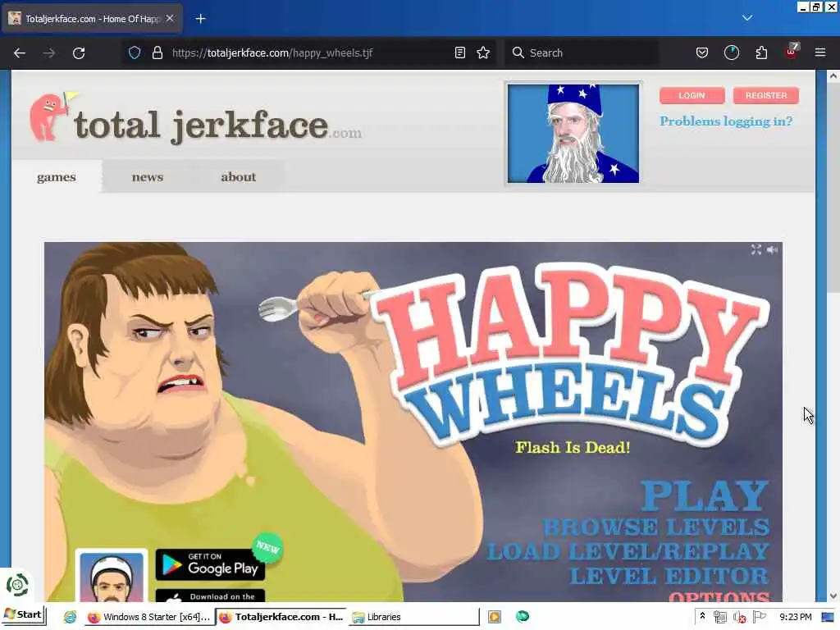Click the red REGISTER button
Screen dimensions: 840x630
click(x=766, y=95)
